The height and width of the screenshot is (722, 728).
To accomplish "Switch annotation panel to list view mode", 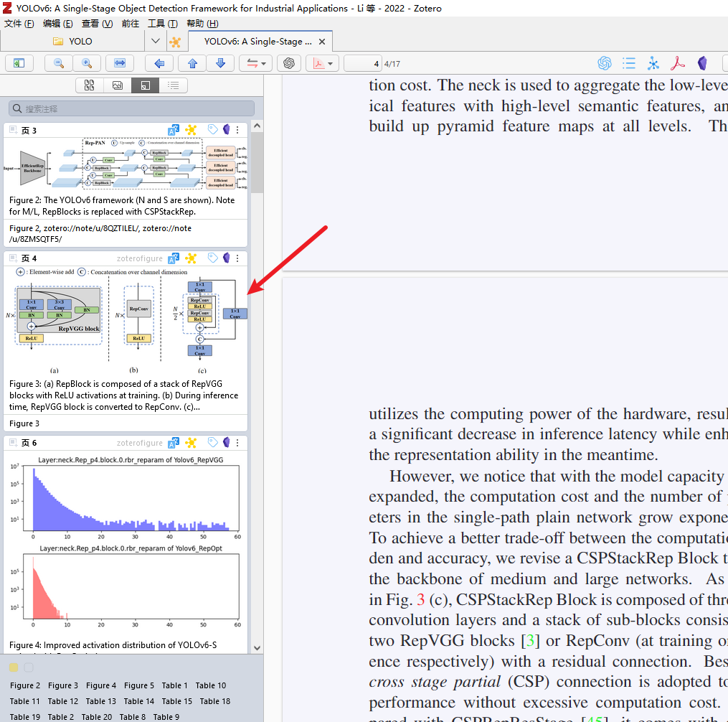I will 172,85.
